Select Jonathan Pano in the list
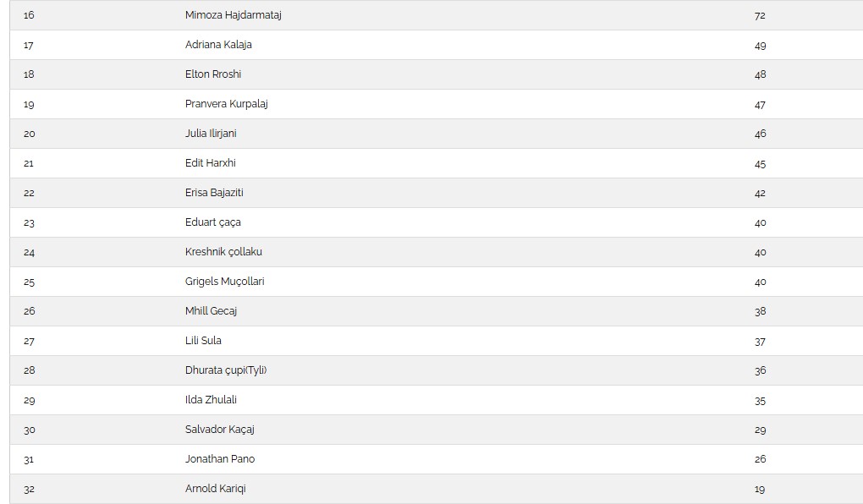The image size is (863, 504). 220,459
